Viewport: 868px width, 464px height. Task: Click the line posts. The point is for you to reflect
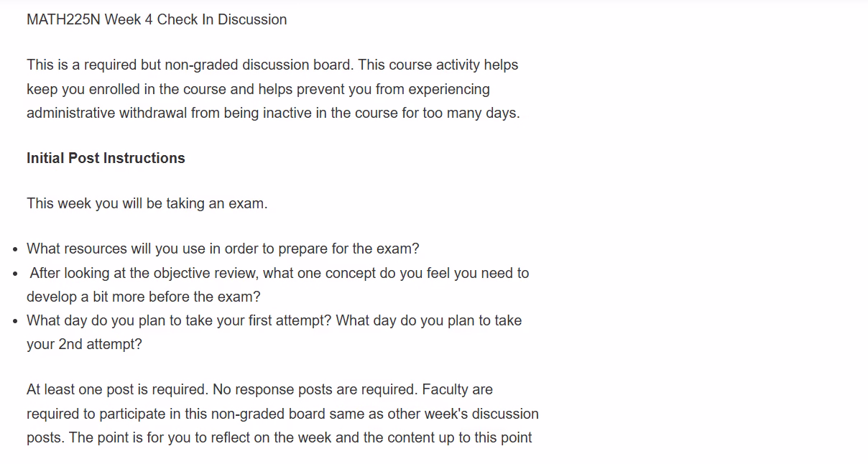[x=280, y=437]
